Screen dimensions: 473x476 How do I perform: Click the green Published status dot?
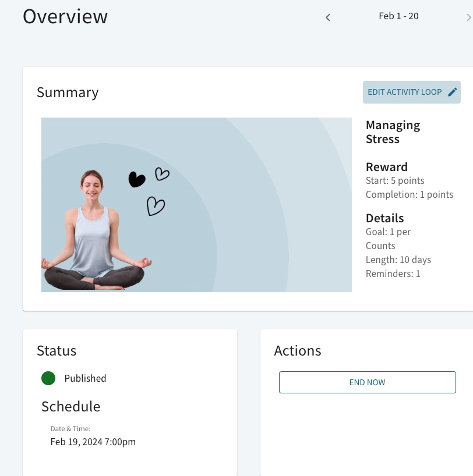pos(48,378)
